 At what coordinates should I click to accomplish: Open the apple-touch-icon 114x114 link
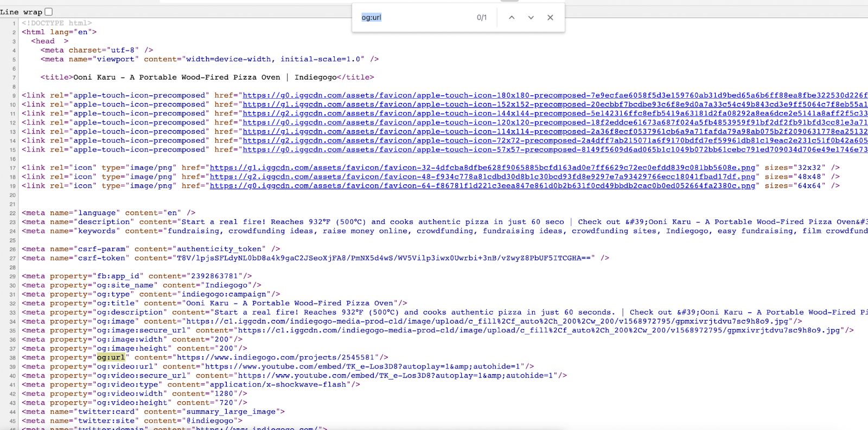pos(555,132)
